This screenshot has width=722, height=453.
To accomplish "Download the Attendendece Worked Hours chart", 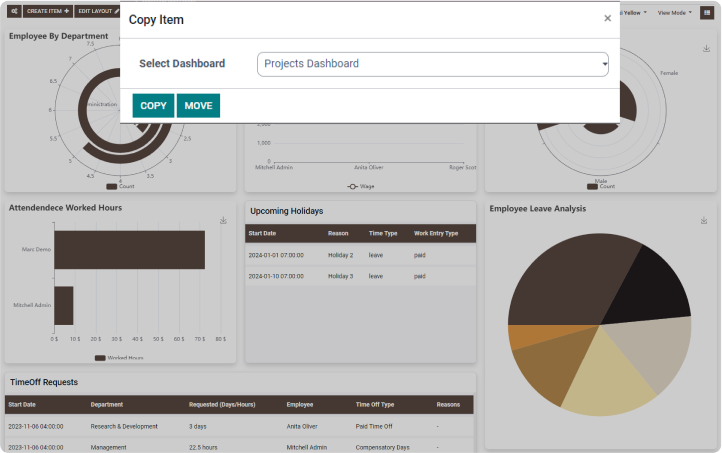I will [224, 220].
